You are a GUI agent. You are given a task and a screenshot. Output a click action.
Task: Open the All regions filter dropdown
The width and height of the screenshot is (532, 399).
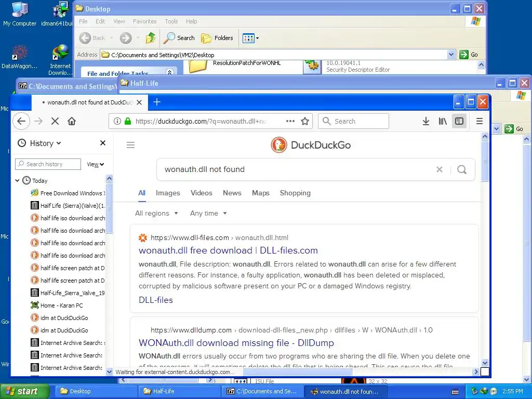pyautogui.click(x=156, y=213)
